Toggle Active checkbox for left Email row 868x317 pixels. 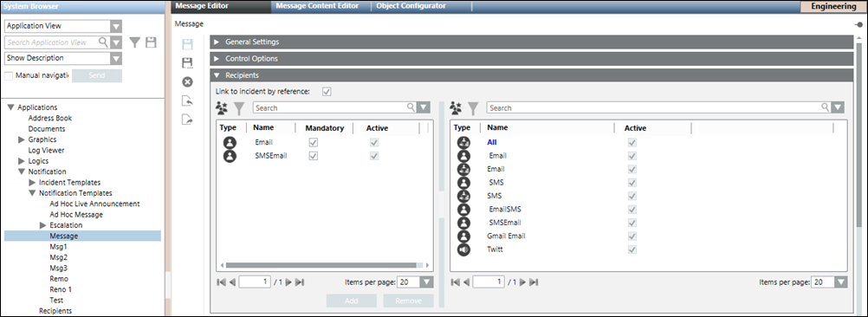pyautogui.click(x=375, y=143)
